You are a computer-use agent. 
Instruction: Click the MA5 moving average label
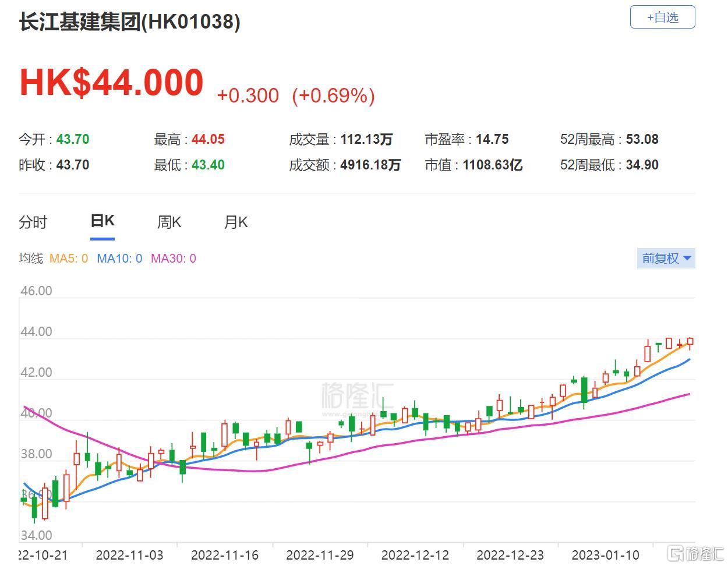(69, 259)
